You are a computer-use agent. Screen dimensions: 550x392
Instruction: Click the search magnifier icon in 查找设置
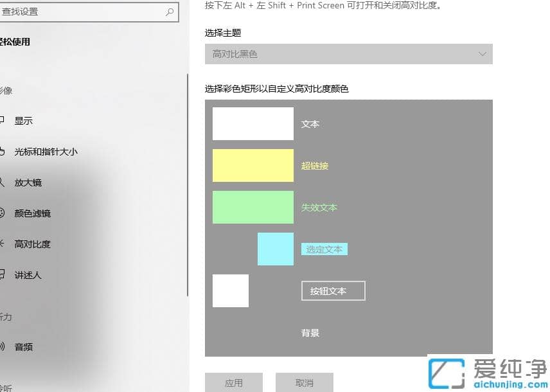(170, 12)
